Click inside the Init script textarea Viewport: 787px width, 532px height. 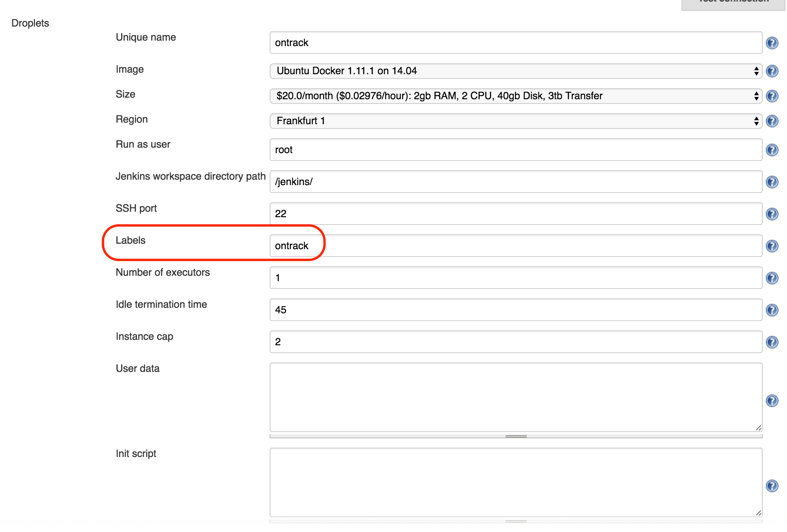point(515,482)
